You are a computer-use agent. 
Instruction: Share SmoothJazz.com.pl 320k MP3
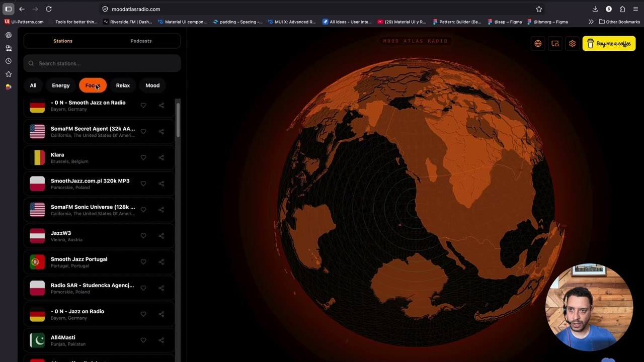pyautogui.click(x=162, y=184)
